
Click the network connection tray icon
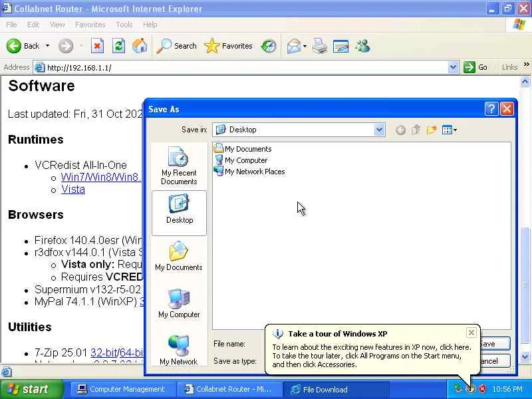[x=458, y=389]
